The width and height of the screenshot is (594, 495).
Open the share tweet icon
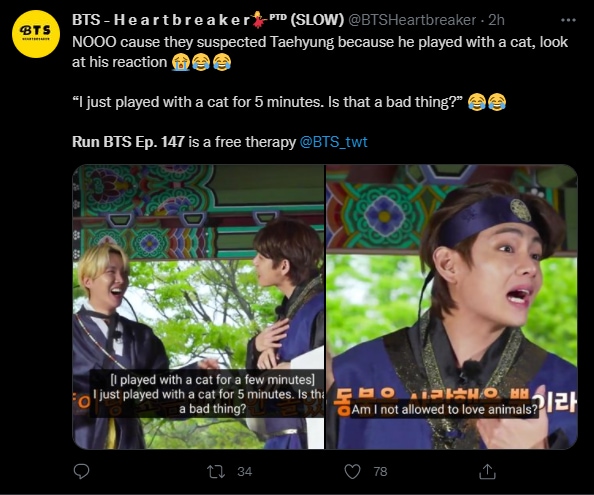coord(487,472)
